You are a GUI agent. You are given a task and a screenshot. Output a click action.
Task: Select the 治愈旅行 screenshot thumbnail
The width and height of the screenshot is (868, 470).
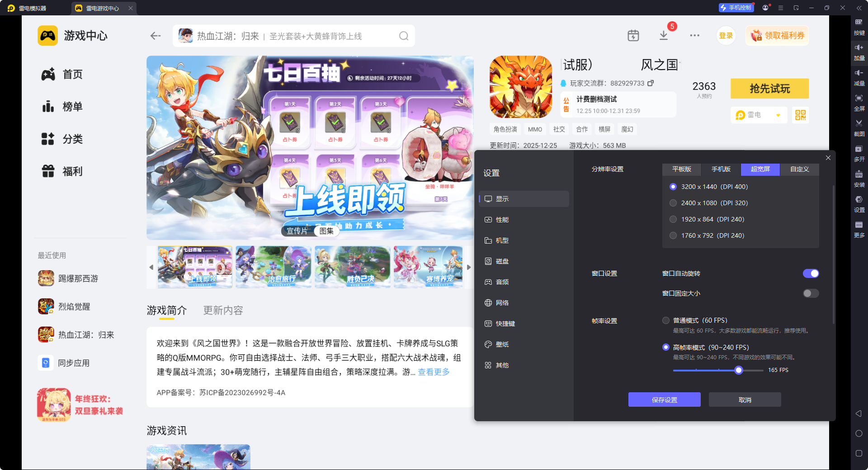[x=274, y=267]
